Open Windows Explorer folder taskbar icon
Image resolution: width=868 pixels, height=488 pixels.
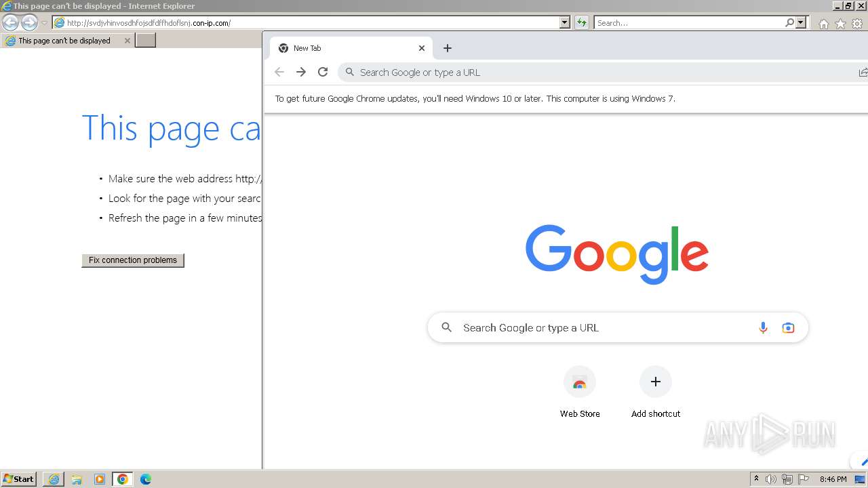point(77,479)
